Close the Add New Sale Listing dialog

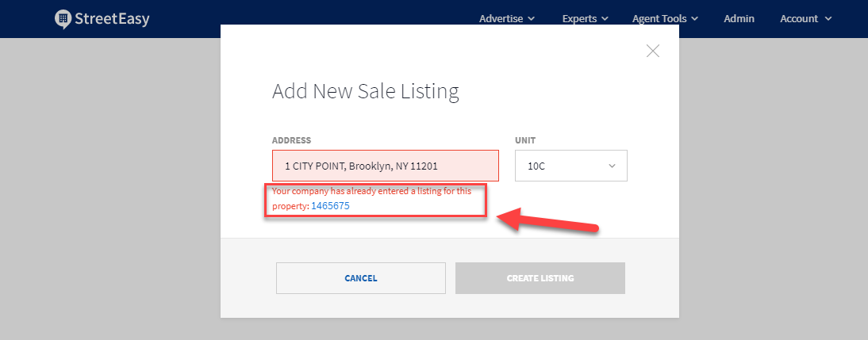(x=653, y=52)
